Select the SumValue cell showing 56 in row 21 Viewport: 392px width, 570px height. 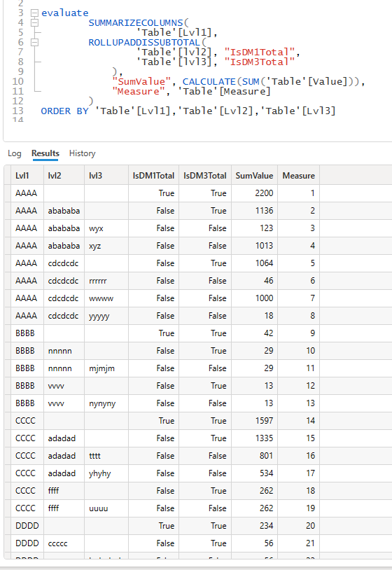click(x=254, y=543)
